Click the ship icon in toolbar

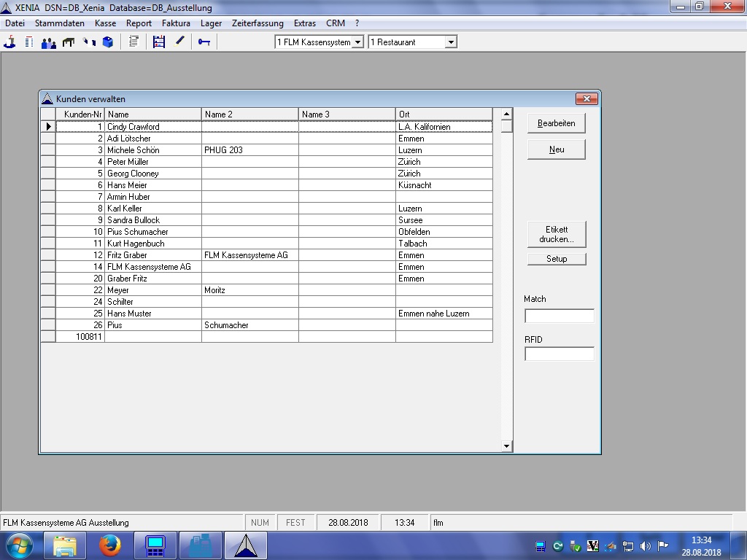[x=9, y=42]
